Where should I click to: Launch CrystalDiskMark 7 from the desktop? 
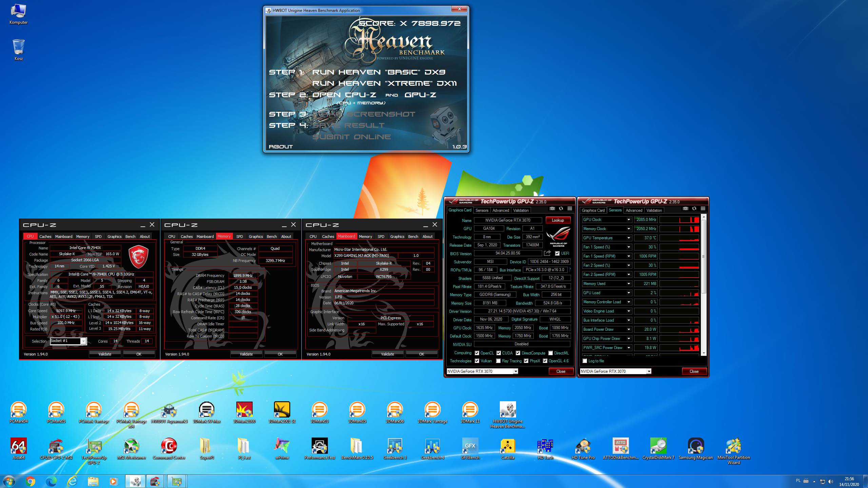658,449
